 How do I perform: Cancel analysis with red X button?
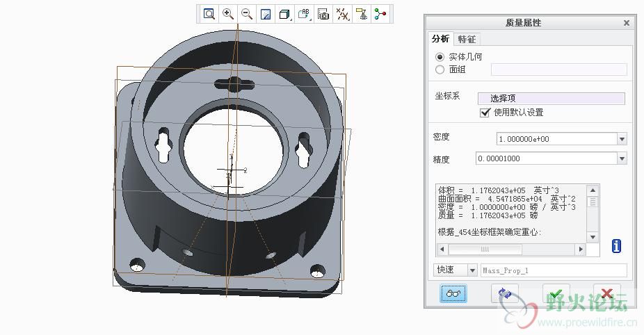pos(607,293)
